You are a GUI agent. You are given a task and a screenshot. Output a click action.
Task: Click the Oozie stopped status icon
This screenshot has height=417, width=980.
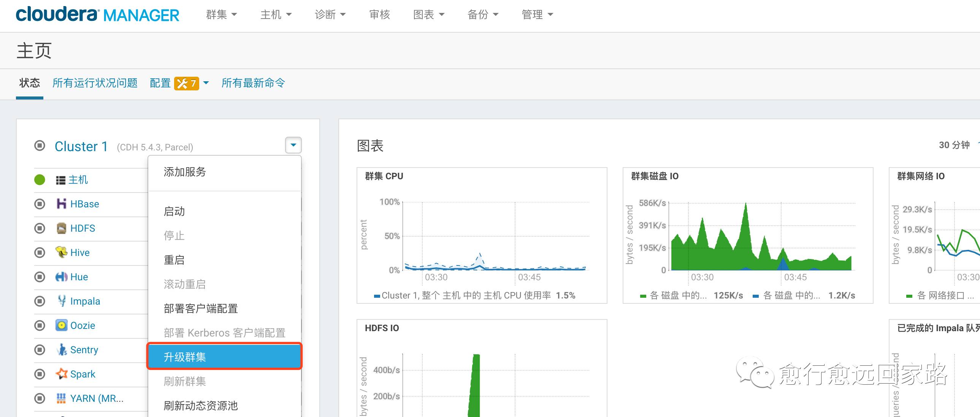(40, 326)
